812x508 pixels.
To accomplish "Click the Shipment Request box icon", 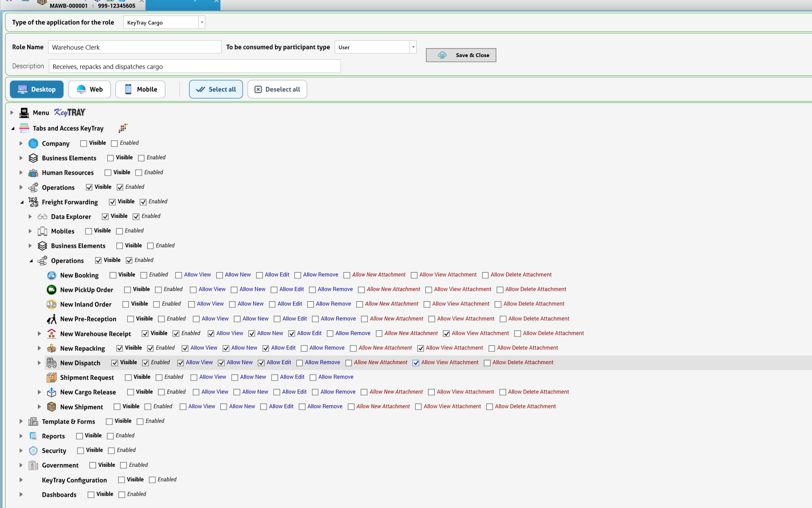I will [51, 377].
